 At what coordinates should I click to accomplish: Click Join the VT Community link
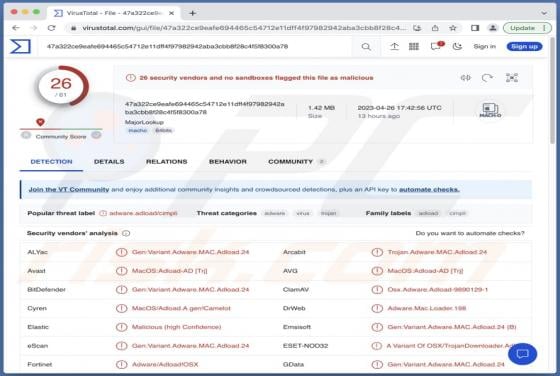[x=69, y=189]
